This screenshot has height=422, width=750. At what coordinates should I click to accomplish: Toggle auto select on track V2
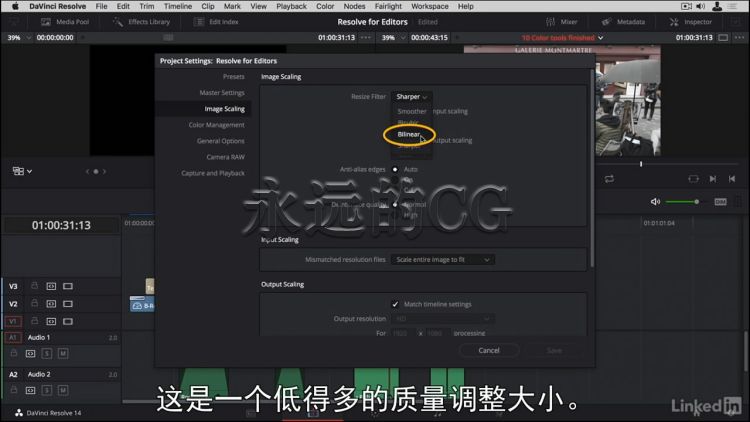[x=51, y=304]
